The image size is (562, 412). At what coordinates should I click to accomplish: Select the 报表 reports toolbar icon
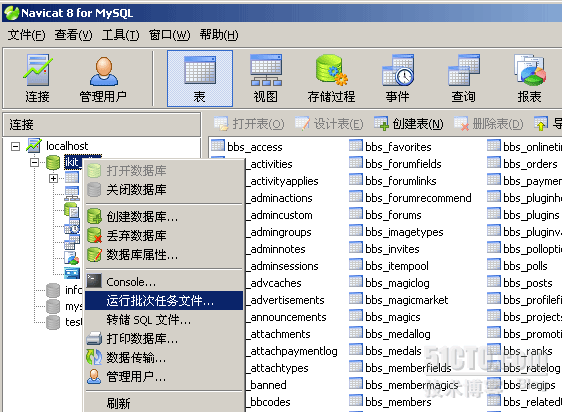point(529,79)
